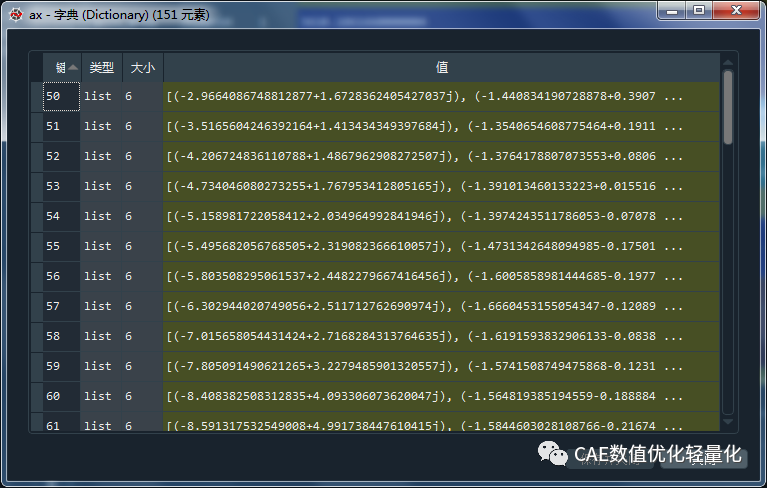Select the partially visible row 61

pos(60,424)
